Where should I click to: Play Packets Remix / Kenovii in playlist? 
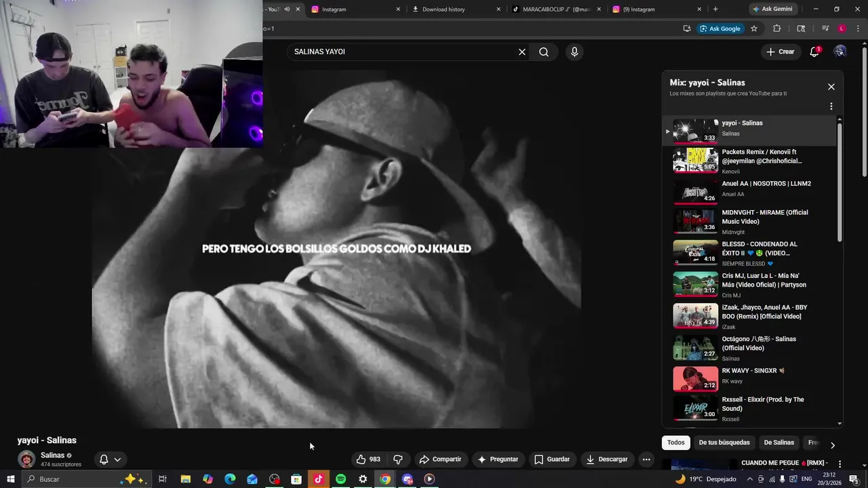750,161
